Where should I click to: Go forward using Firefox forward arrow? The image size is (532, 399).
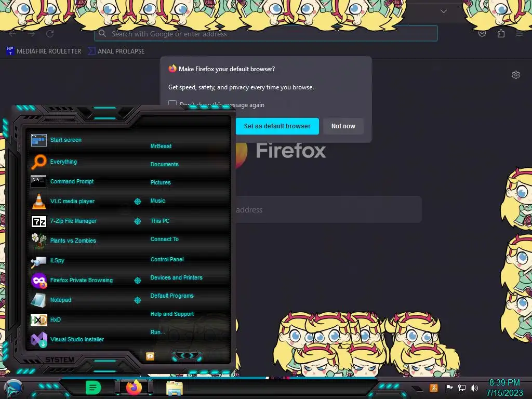31,34
